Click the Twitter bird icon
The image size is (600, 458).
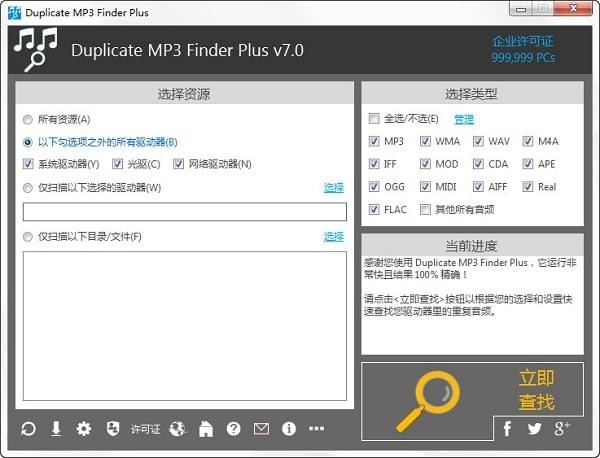click(535, 428)
